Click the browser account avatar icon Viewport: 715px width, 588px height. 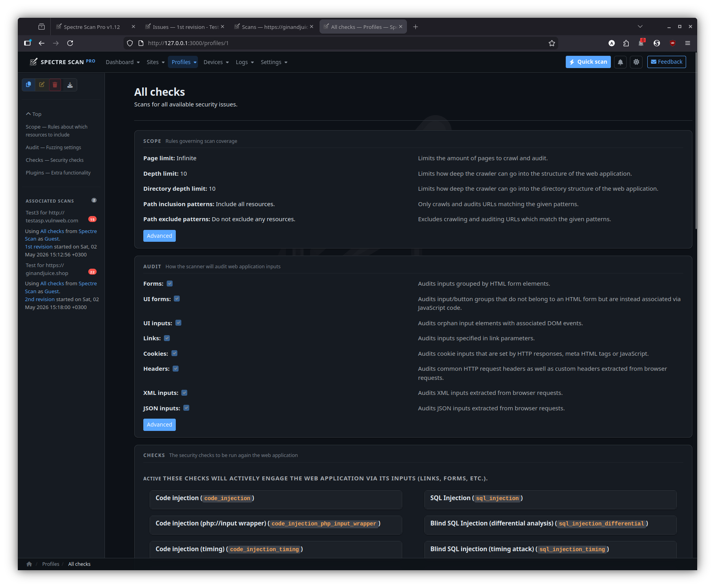coord(612,43)
